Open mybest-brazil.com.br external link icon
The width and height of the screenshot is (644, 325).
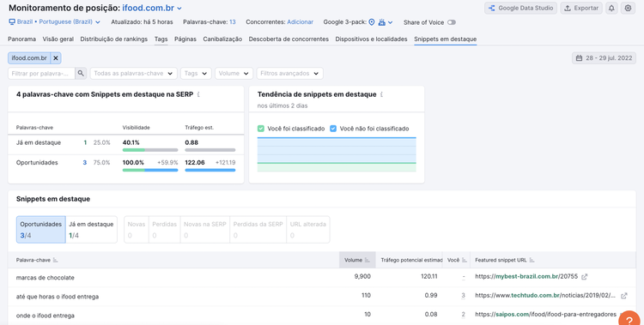585,277
